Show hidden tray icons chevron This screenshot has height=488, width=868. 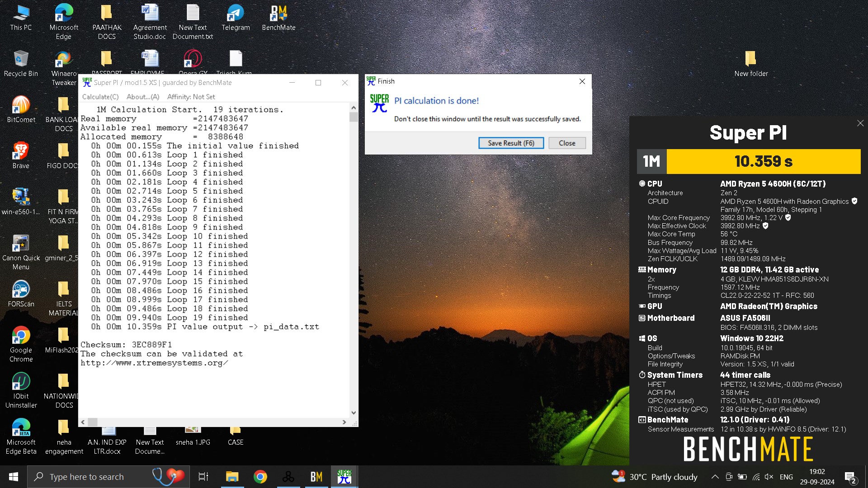point(715,477)
